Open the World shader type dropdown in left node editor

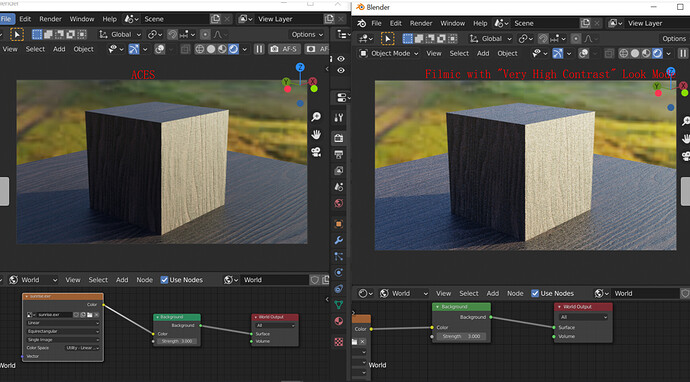coord(33,280)
